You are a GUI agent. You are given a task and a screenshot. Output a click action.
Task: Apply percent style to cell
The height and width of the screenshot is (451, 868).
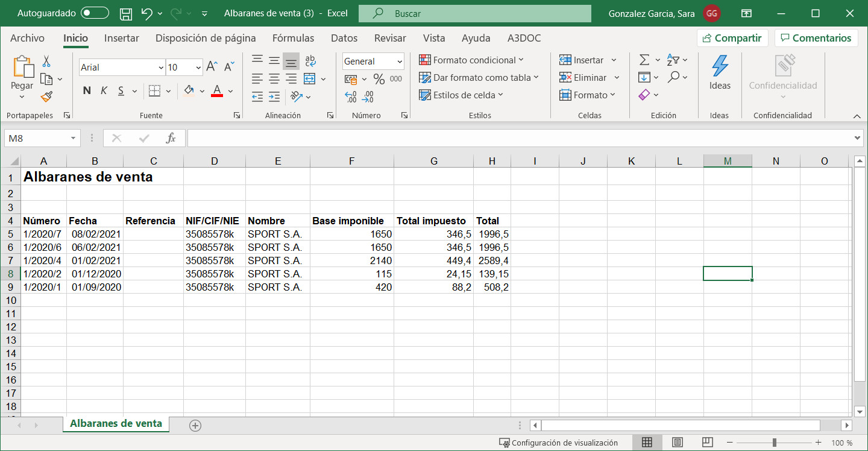click(379, 78)
